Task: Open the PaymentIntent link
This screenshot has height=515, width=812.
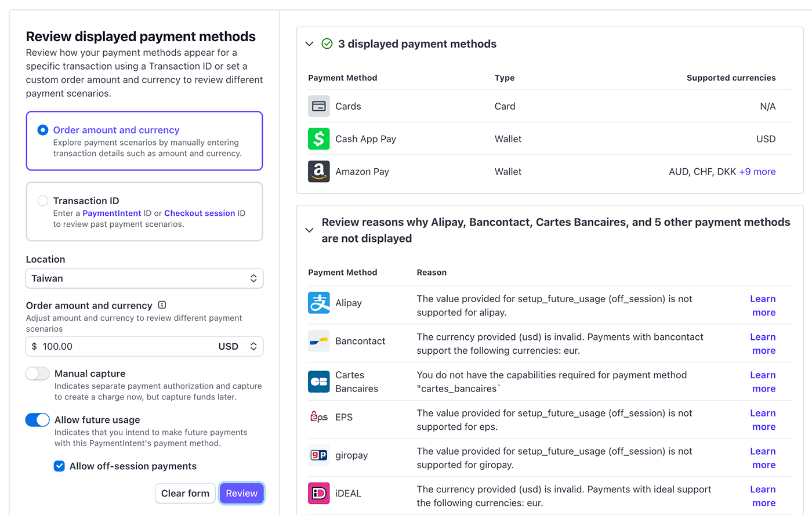Action: click(x=112, y=213)
